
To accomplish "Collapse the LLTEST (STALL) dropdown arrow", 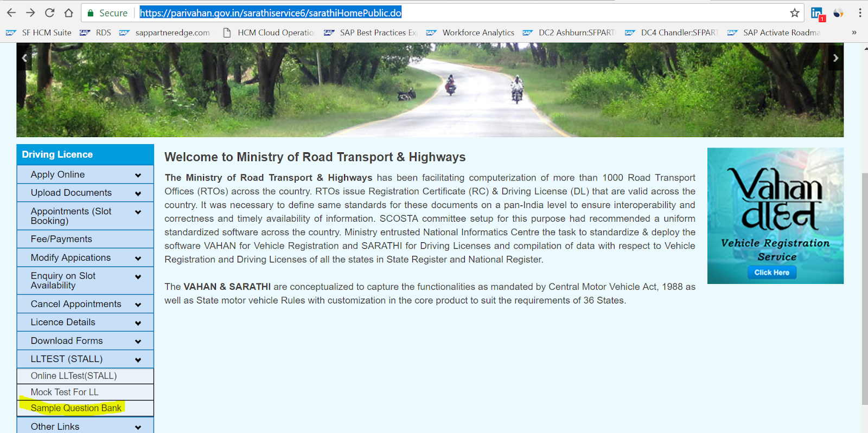I will pos(138,360).
